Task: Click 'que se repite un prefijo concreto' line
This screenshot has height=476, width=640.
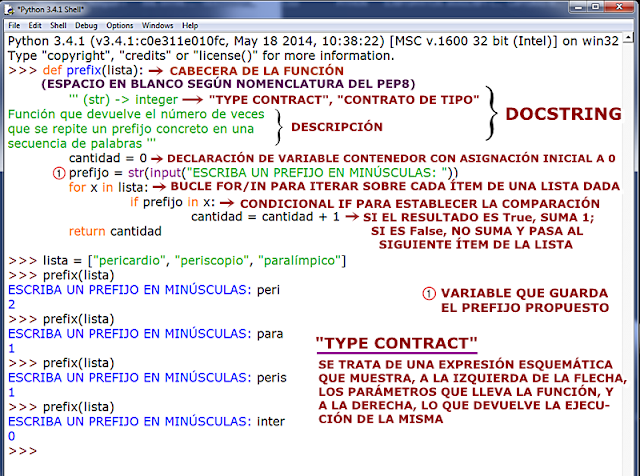Action: coord(131,129)
